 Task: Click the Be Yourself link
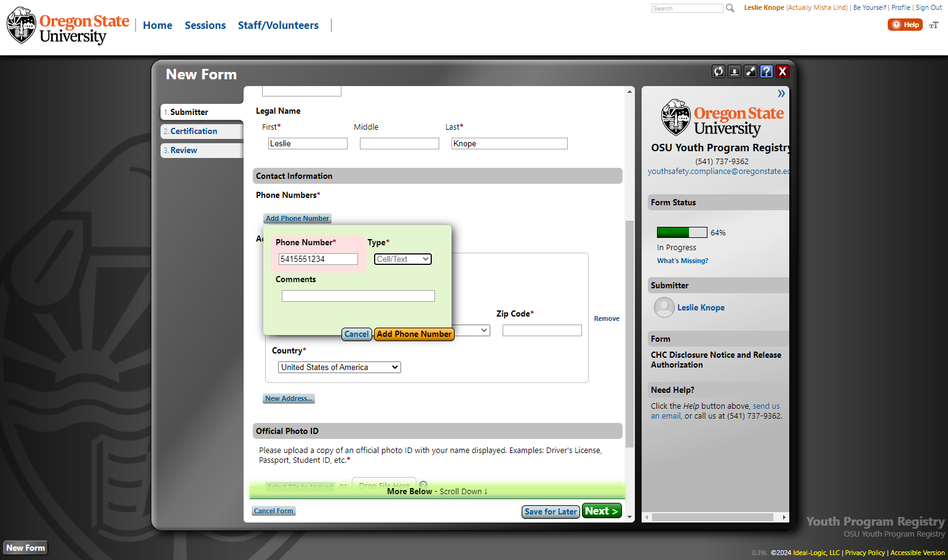point(869,7)
